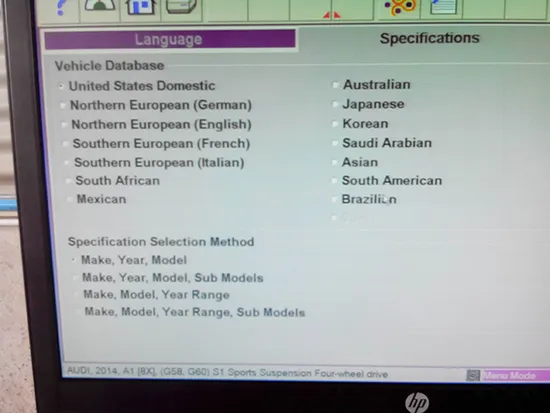Click the blue question mark help icon
Screen dimensions: 550x413
[61, 8]
